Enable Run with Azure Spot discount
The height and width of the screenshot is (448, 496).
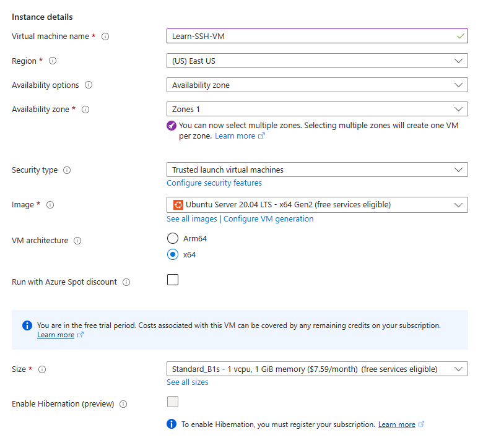point(172,280)
